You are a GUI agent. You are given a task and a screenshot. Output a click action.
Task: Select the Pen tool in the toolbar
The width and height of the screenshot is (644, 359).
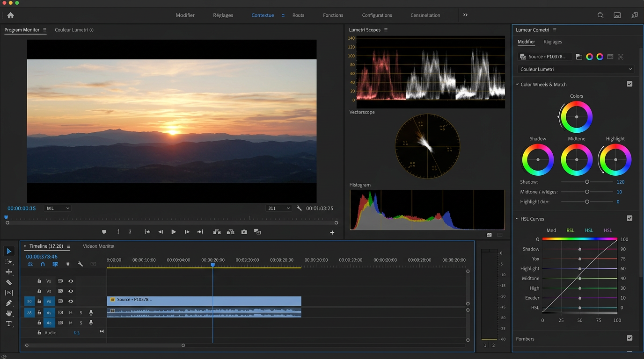coord(9,303)
